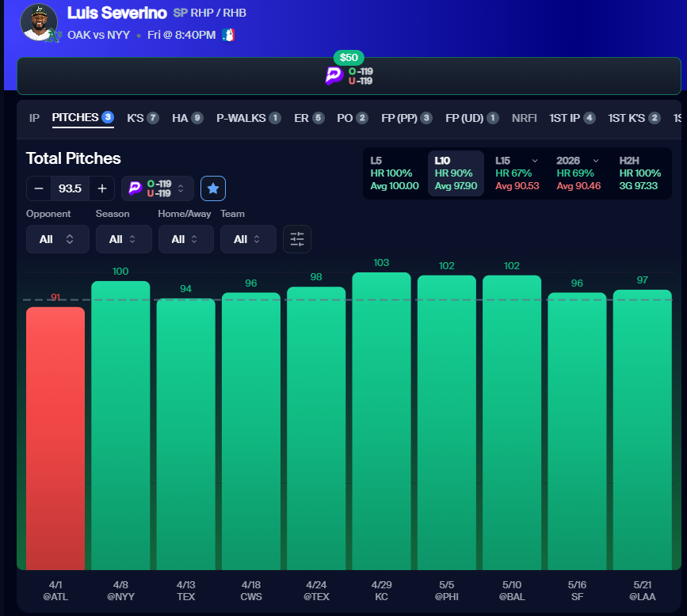The width and height of the screenshot is (687, 616).
Task: Click the 5/5 @PHI bar
Action: [447, 423]
